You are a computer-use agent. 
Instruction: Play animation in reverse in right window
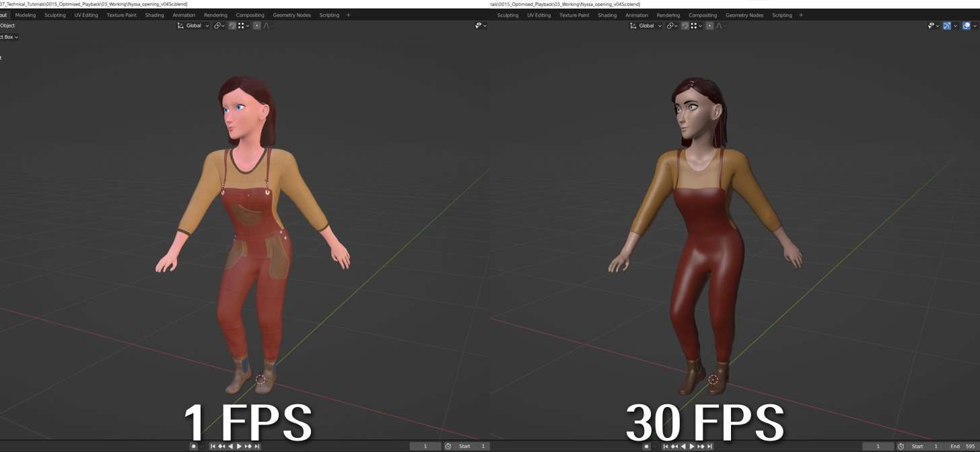coord(683,446)
